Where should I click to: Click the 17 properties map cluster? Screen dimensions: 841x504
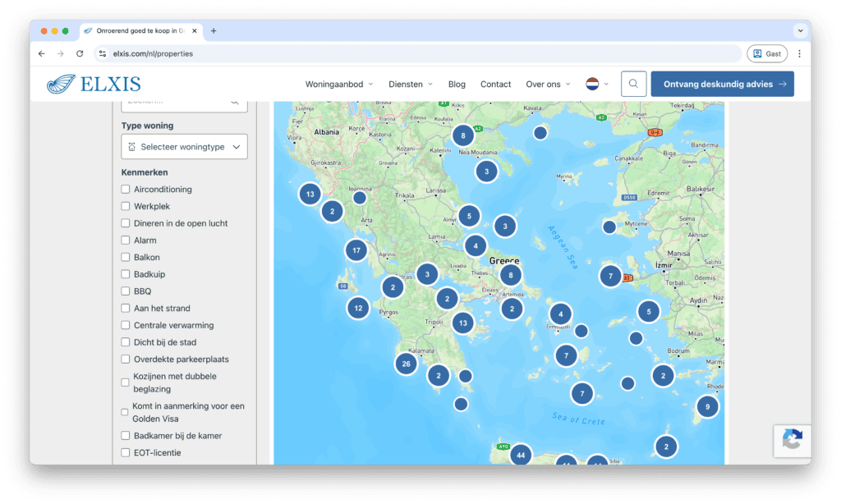(x=356, y=250)
